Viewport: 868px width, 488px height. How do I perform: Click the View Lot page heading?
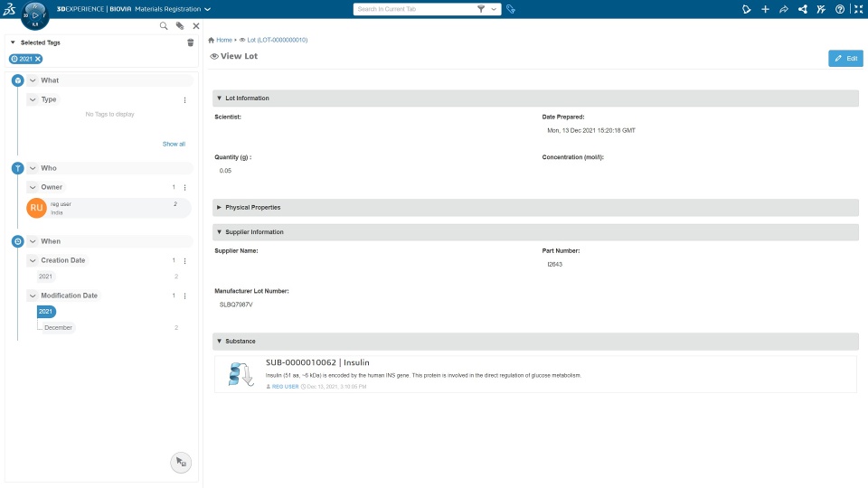tap(239, 56)
